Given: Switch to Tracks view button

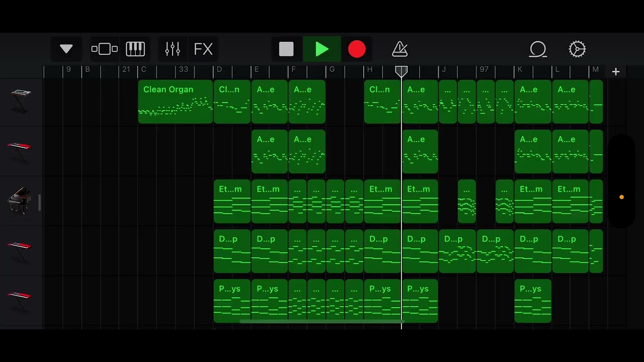Looking at the screenshot, I should (x=104, y=49).
